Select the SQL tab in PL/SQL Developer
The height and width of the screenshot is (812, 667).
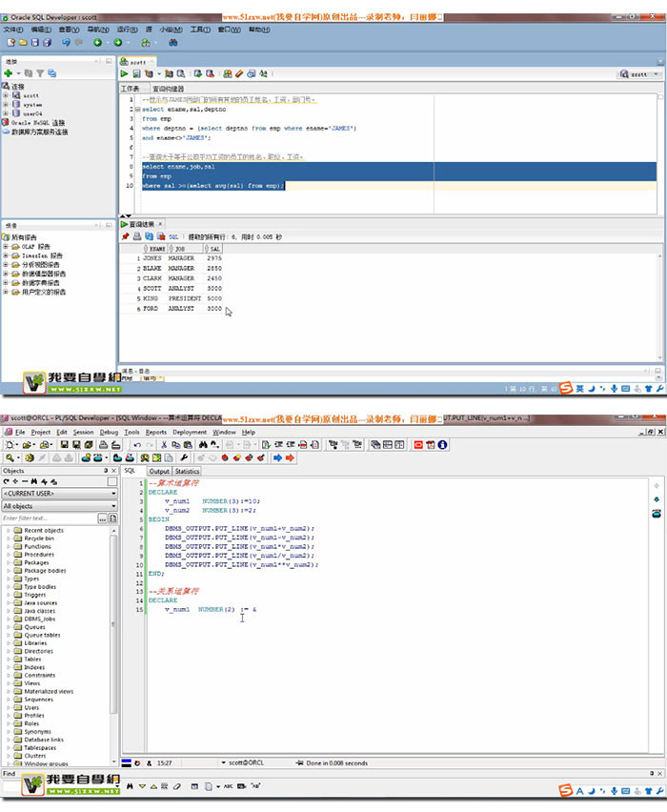[130, 471]
